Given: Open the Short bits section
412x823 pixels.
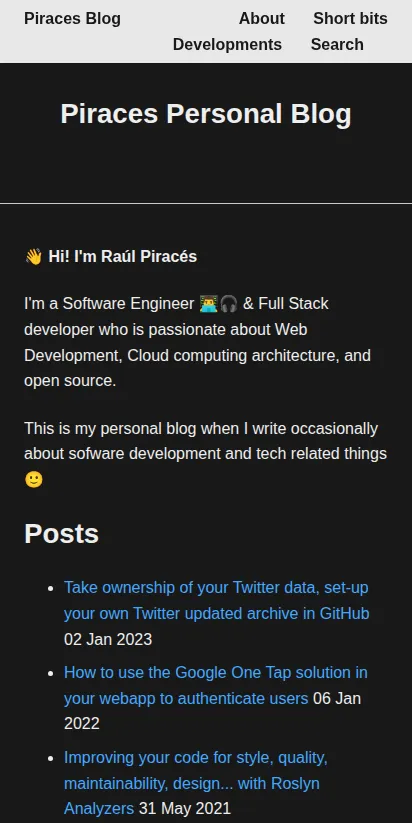Looking at the screenshot, I should [x=350, y=18].
